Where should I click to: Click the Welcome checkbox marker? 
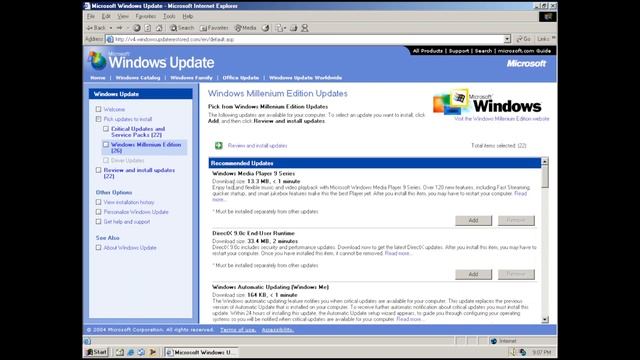(x=98, y=109)
